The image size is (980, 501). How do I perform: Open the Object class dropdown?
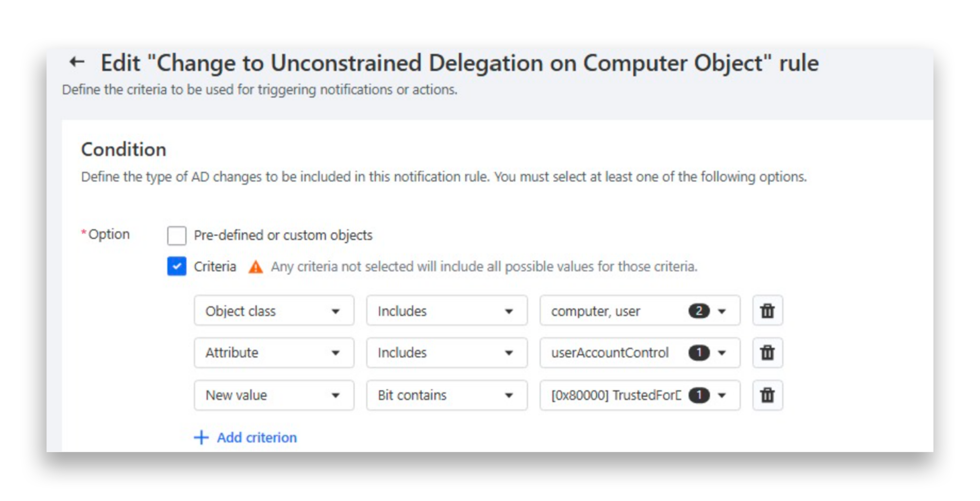coord(274,311)
